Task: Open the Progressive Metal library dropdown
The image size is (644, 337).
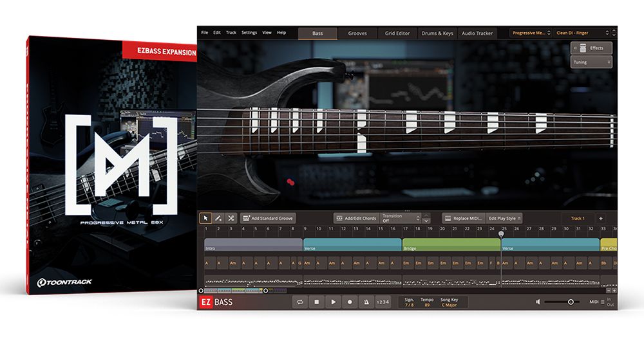Action: [531, 33]
